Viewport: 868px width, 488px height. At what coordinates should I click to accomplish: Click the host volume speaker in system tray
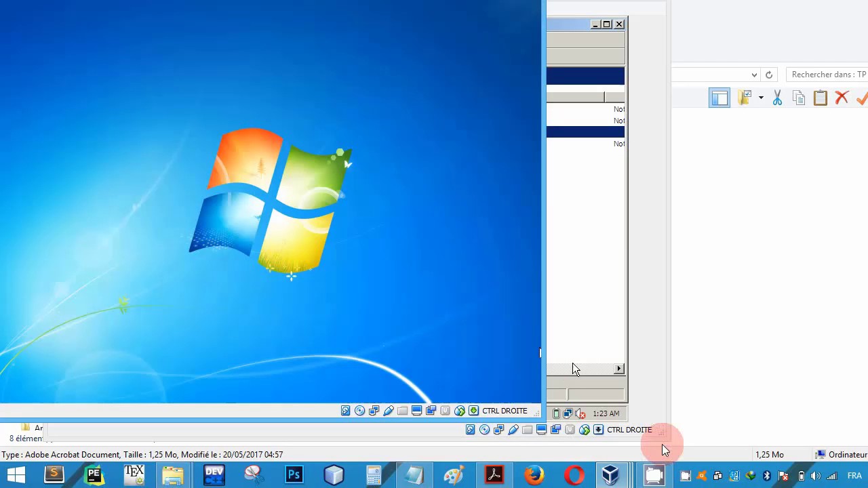[816, 476]
